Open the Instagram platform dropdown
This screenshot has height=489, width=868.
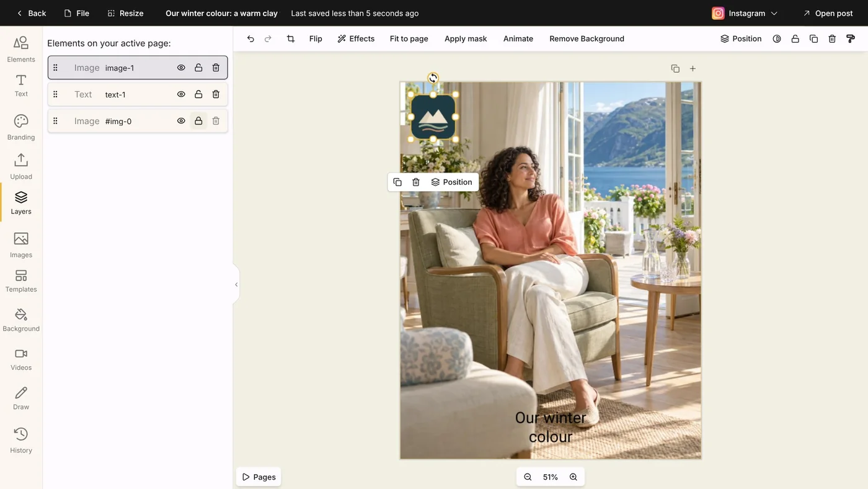click(745, 13)
